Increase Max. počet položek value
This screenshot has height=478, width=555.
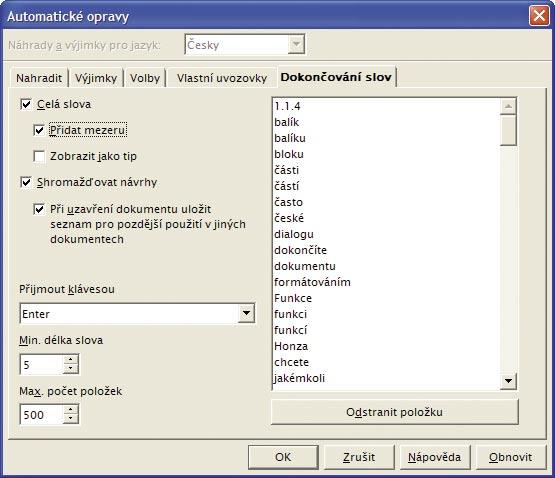point(71,410)
